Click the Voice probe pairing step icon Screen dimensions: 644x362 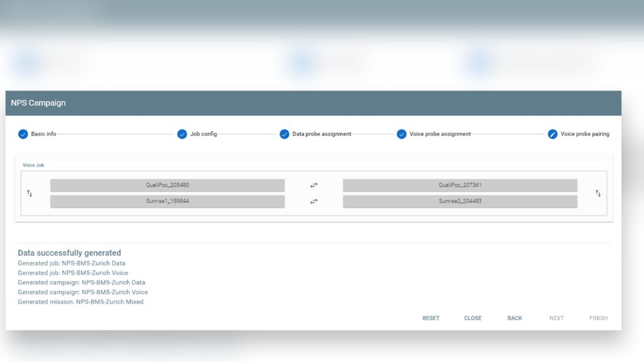[553, 134]
